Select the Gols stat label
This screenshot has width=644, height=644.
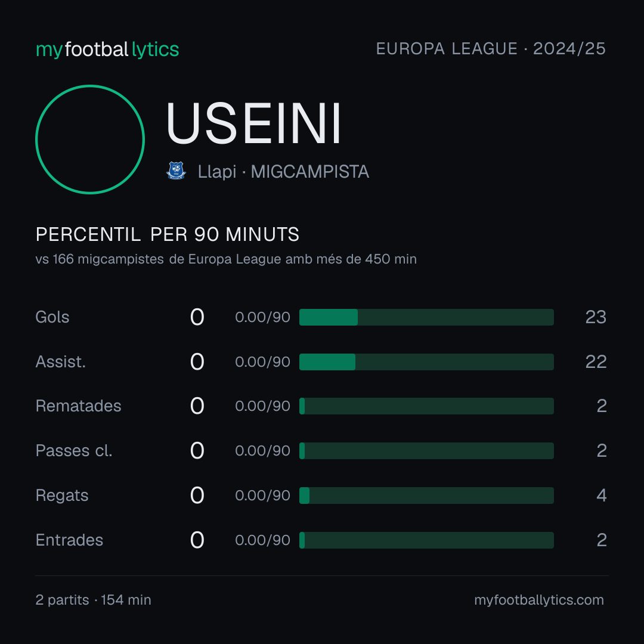pyautogui.click(x=52, y=317)
